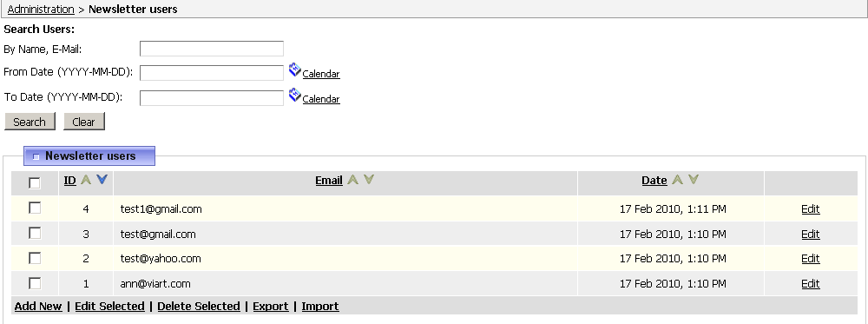Go to Administration breadcrumb
This screenshot has height=324, width=868.
click(x=41, y=9)
